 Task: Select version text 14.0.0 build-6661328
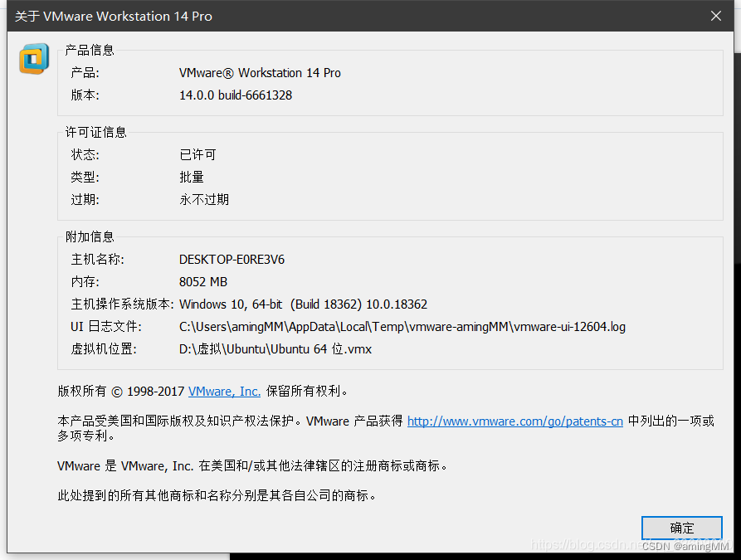[236, 95]
